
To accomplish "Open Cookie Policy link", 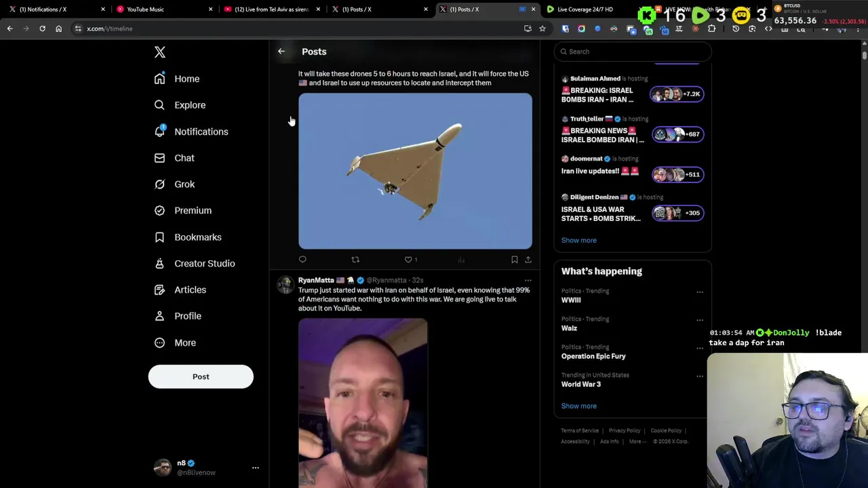I will tap(666, 430).
